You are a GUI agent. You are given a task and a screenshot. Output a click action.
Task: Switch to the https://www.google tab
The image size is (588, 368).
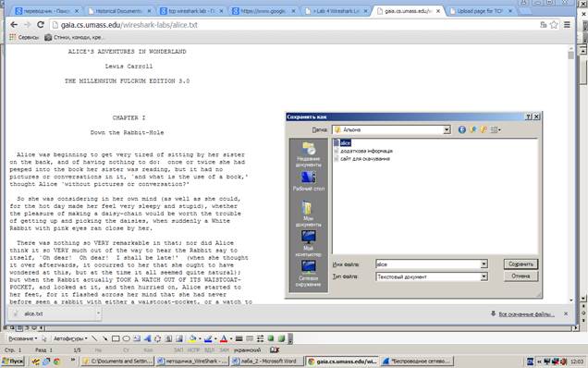point(264,11)
